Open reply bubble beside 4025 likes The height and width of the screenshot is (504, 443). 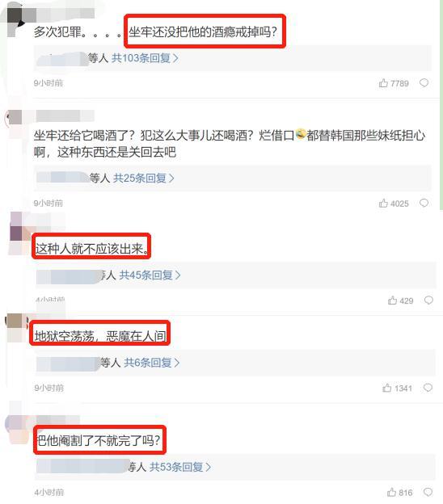tap(424, 203)
